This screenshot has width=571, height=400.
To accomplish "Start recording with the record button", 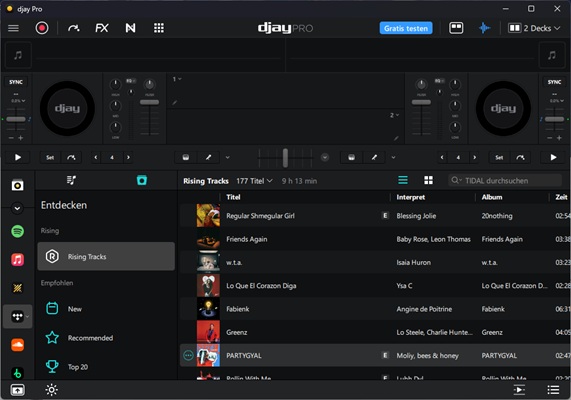I will coord(42,28).
